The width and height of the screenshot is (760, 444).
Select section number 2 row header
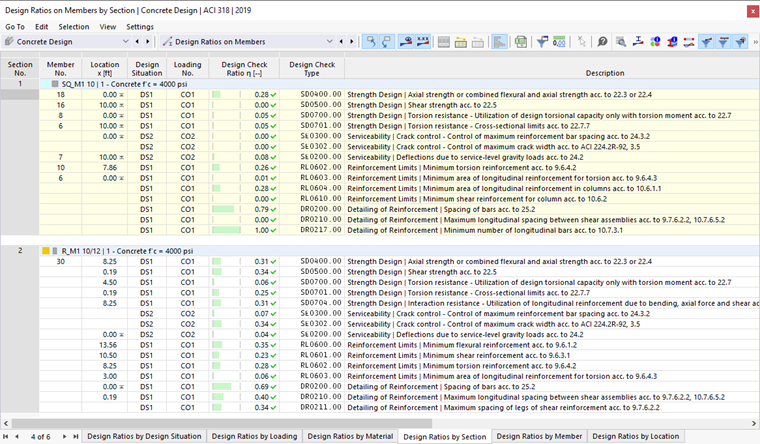pos(20,251)
